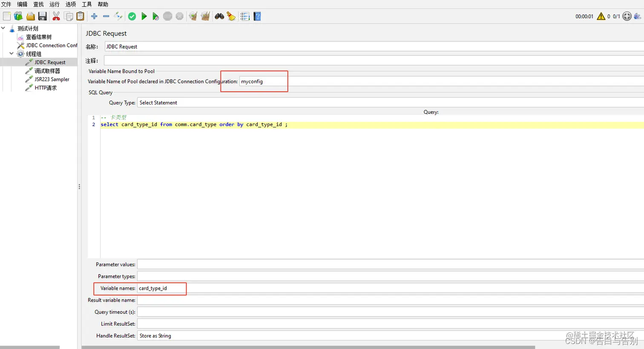Click the Result variable name field
The height and width of the screenshot is (349, 644).
point(391,300)
